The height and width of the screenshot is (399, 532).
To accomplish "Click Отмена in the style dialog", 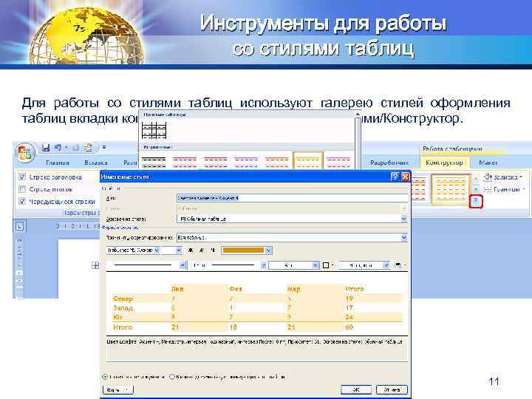I will click(392, 390).
